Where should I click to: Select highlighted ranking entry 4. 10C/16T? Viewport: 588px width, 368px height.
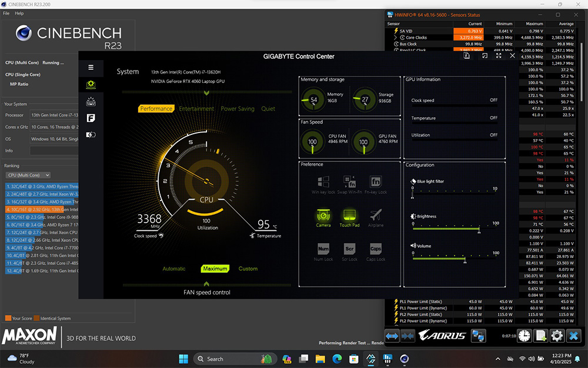42,209
